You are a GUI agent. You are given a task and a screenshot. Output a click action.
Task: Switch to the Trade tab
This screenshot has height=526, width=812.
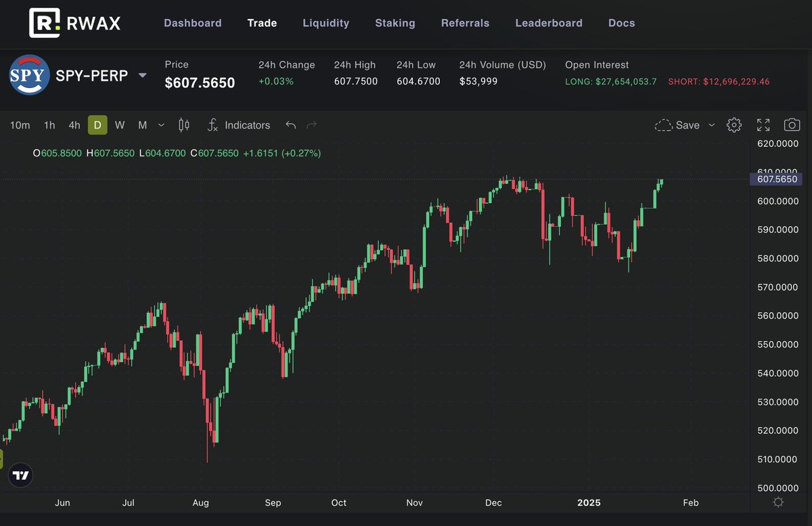(262, 22)
